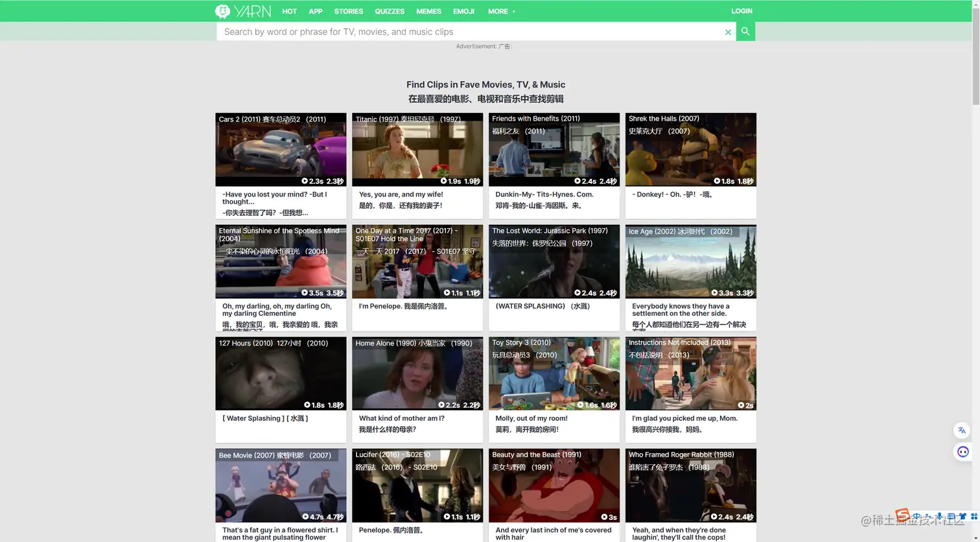Play the 3.3s Ice Age clip badge

pos(732,293)
